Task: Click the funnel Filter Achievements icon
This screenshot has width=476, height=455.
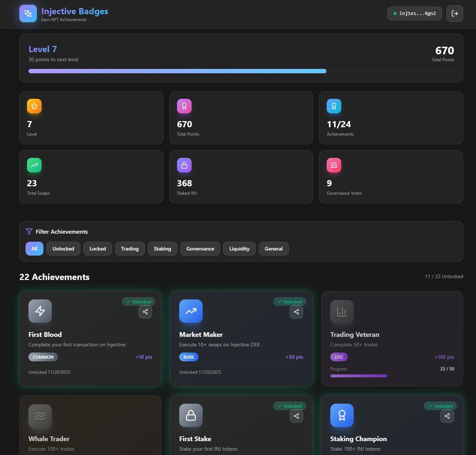Action: coord(29,231)
